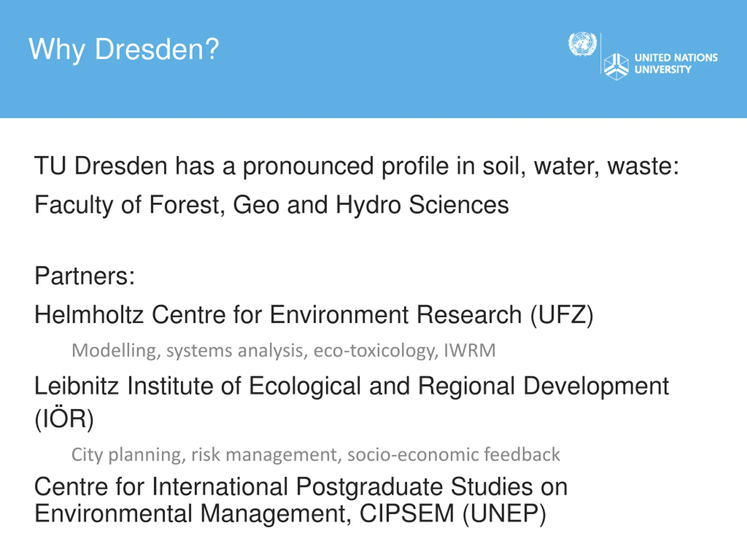Click 'Environmental Management,' in the last line

click(x=193, y=514)
